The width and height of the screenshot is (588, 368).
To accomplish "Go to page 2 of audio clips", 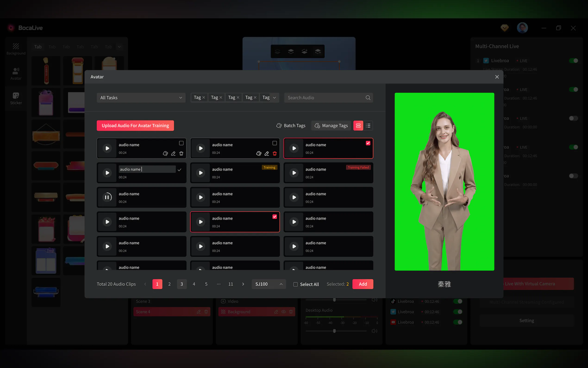I will (x=169, y=284).
